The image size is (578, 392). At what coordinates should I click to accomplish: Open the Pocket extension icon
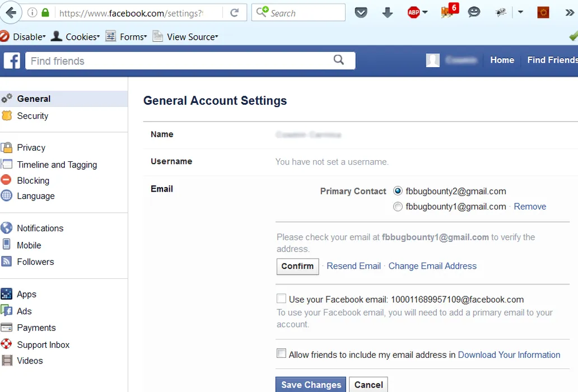coord(361,12)
